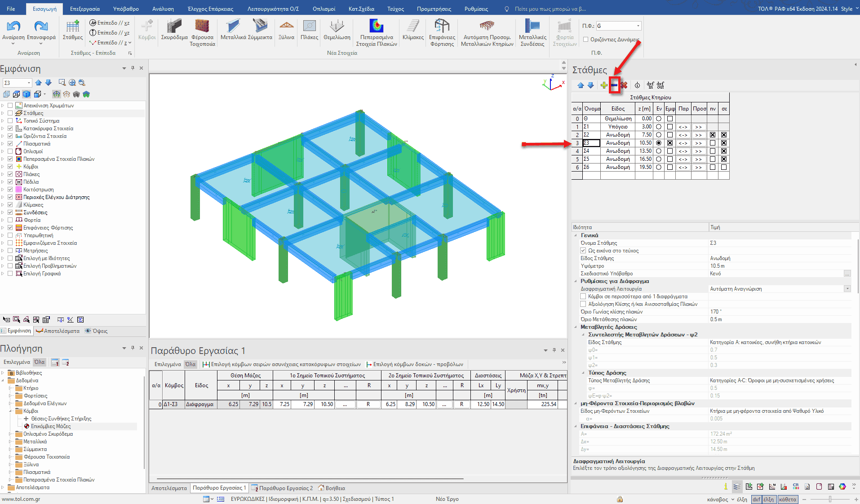Toggle the Οπλισμοί visibility checkbox
Viewport: 860px width, 504px height.
(10, 151)
